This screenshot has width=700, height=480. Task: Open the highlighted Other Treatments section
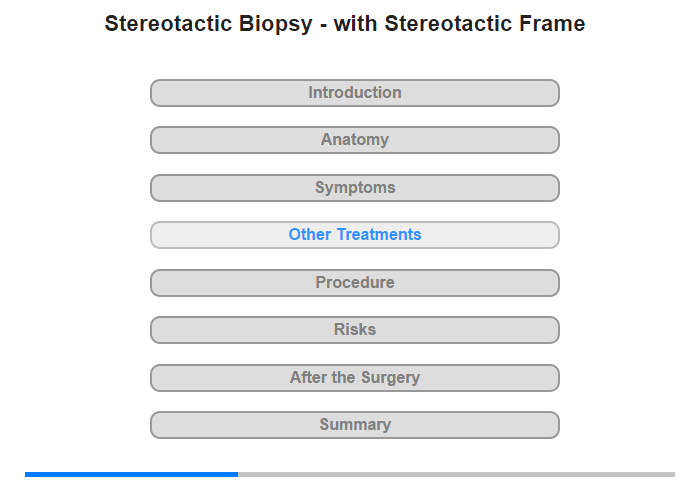pos(354,235)
